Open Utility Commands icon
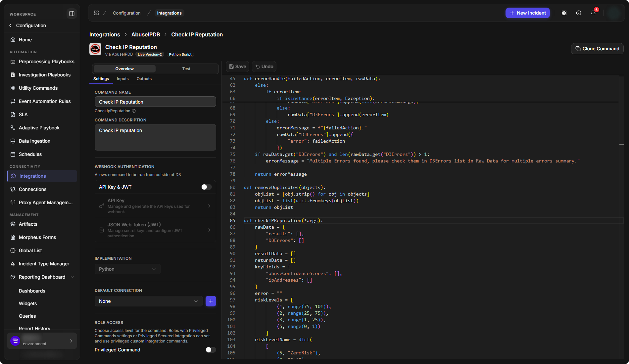This screenshot has width=629, height=364. pyautogui.click(x=13, y=88)
